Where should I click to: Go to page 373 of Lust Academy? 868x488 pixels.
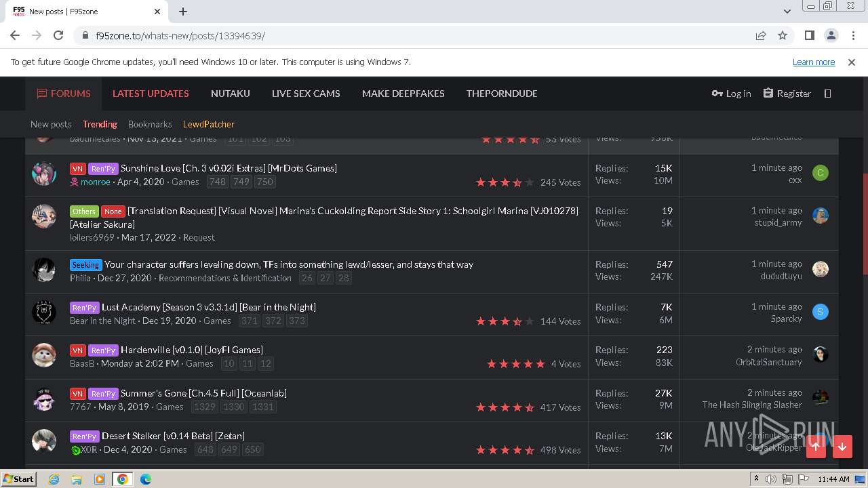[297, 321]
